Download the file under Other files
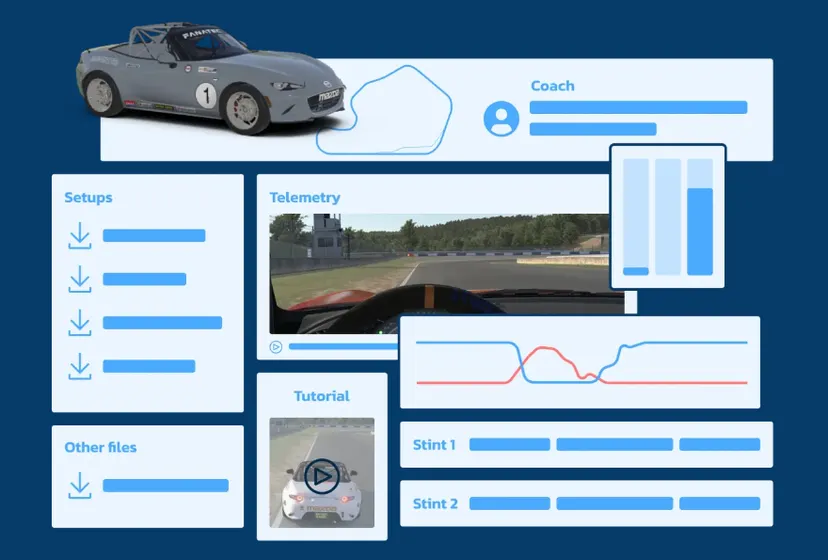The image size is (828, 560). [x=80, y=486]
